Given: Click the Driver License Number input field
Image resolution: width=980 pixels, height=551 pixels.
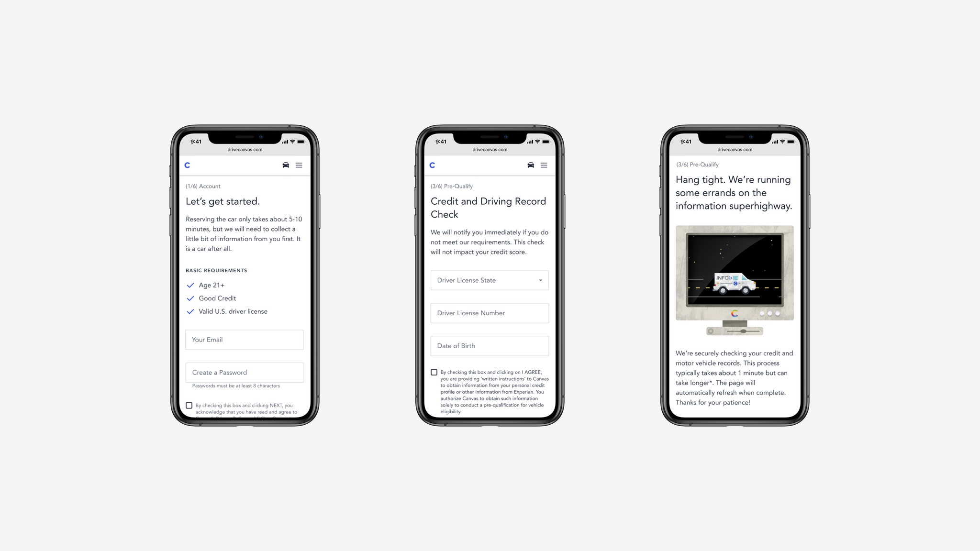Looking at the screenshot, I should click(490, 313).
